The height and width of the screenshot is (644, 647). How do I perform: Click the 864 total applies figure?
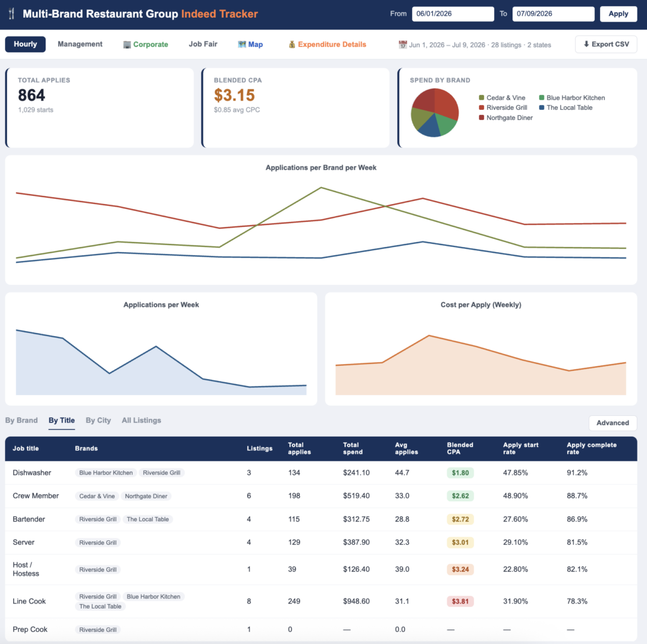(x=32, y=95)
